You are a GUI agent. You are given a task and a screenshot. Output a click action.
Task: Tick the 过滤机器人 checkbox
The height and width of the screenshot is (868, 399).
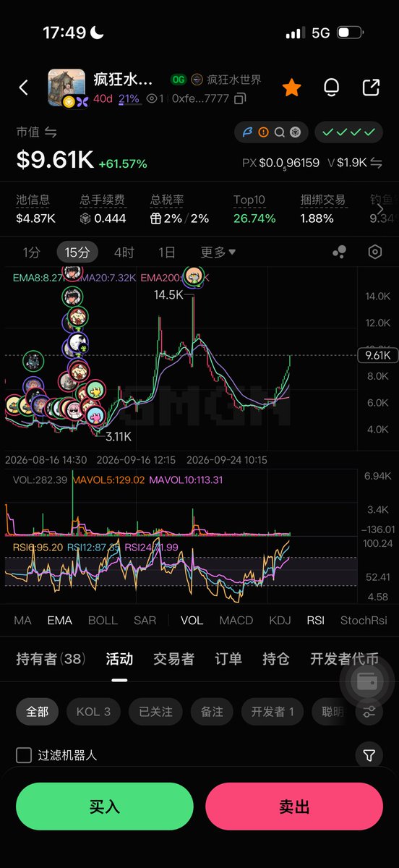coord(24,755)
